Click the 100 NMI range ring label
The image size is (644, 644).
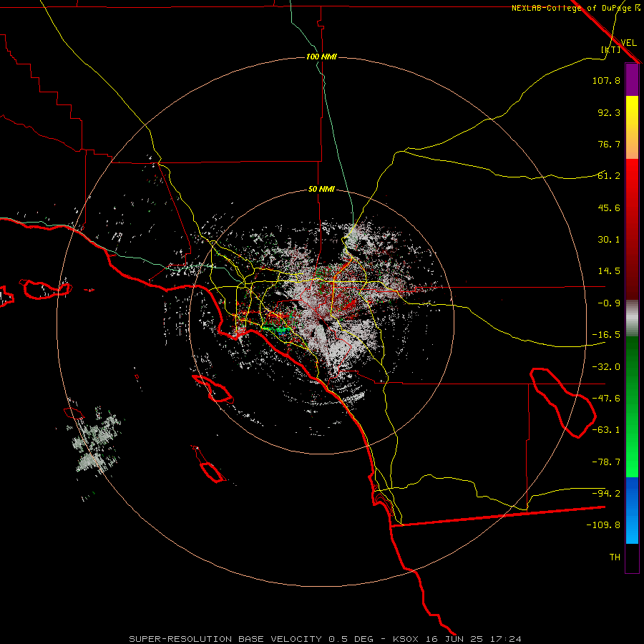point(321,57)
